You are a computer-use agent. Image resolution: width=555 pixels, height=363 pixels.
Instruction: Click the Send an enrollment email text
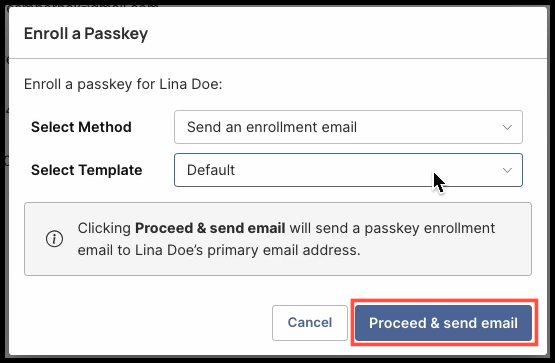272,127
